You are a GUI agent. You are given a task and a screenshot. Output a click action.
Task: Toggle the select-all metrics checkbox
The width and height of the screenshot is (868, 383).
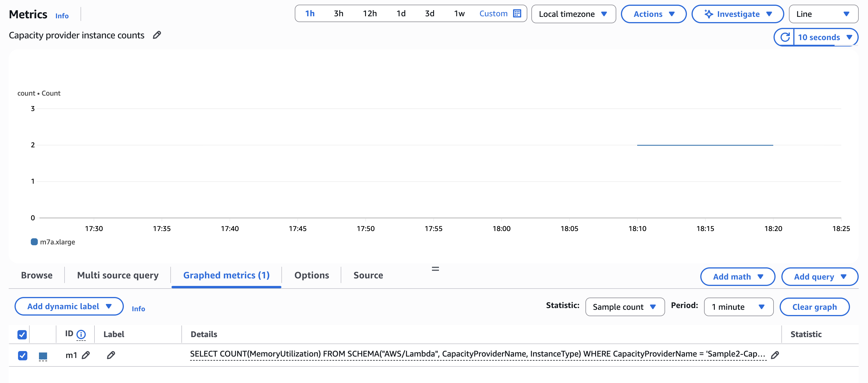point(22,334)
